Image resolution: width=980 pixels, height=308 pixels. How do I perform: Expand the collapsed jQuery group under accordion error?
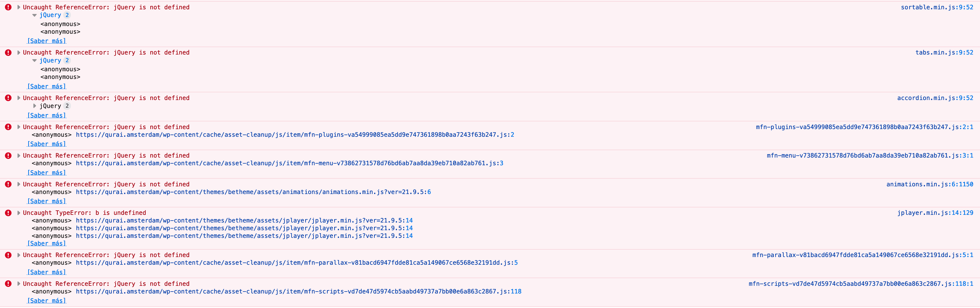34,106
